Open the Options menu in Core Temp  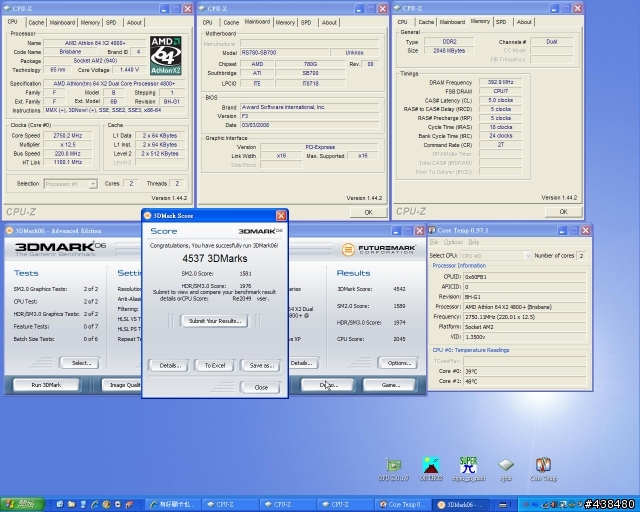(x=453, y=242)
